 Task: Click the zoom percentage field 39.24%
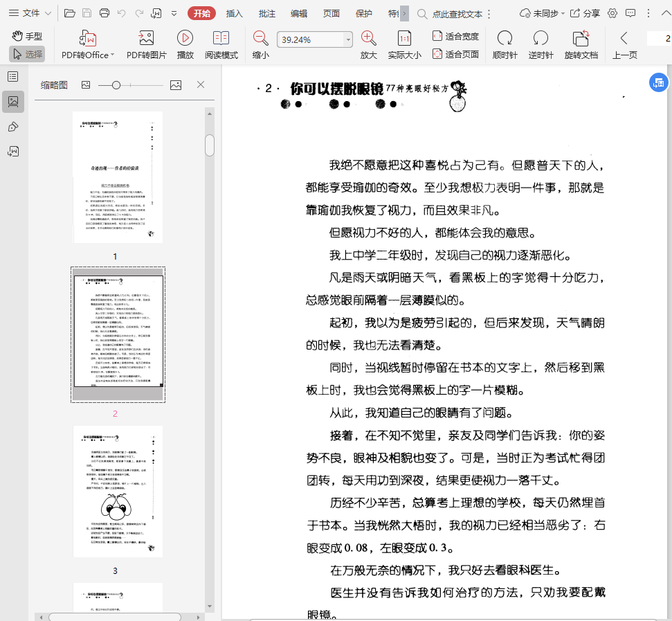[x=311, y=40]
